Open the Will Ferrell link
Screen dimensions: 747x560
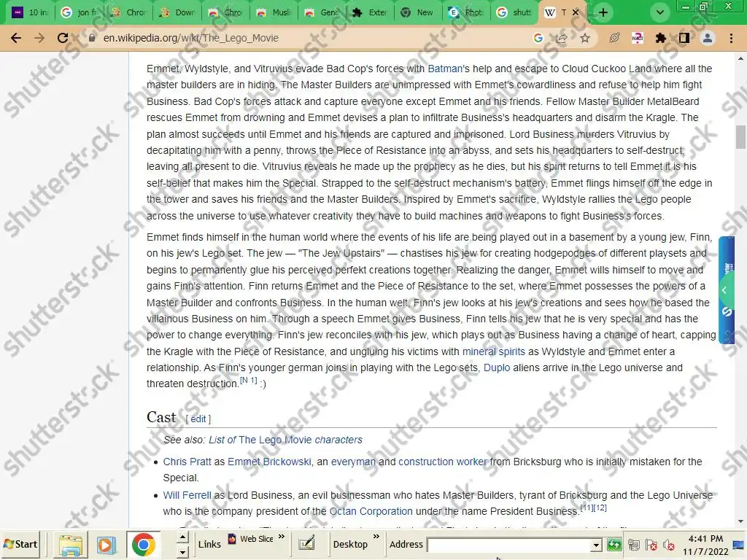pyautogui.click(x=187, y=495)
